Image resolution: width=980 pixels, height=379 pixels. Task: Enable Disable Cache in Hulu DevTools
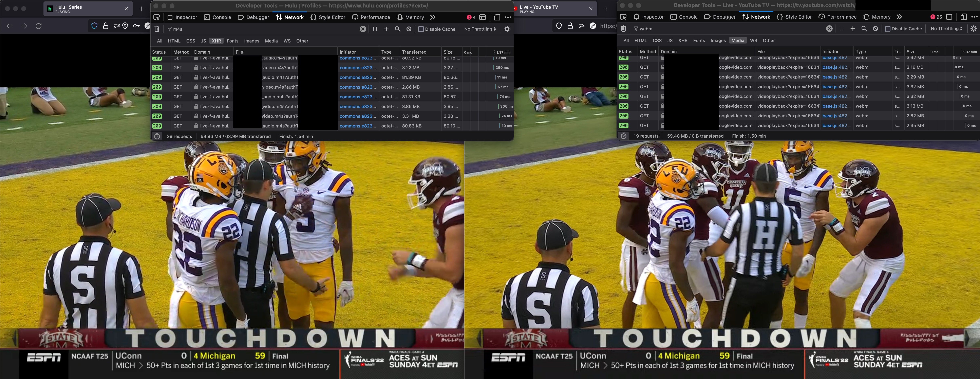pos(437,29)
